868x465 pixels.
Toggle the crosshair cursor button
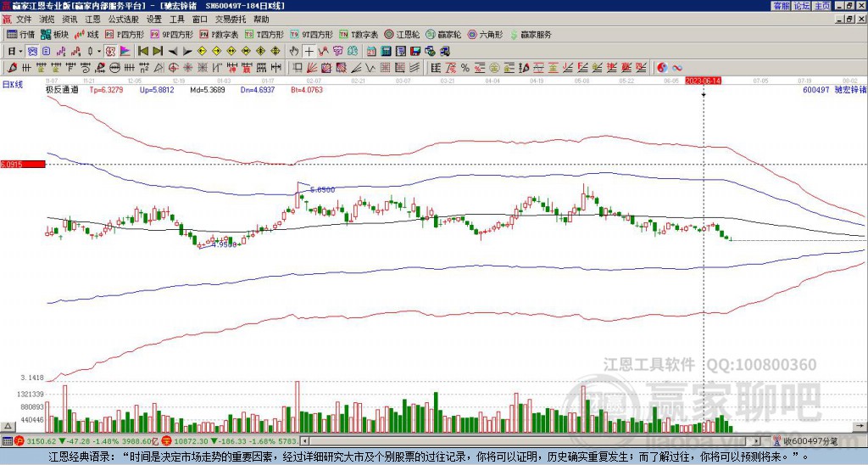click(x=309, y=51)
